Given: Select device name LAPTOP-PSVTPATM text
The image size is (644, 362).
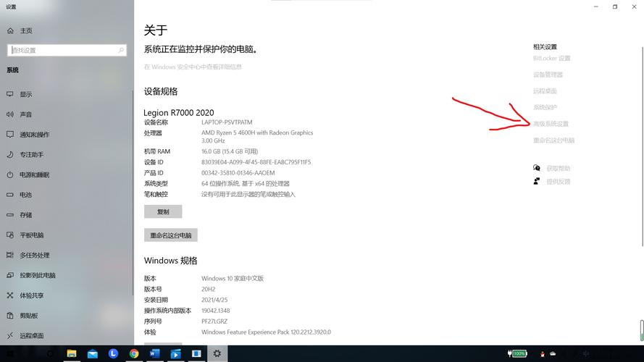Looking at the screenshot, I should click(x=227, y=122).
